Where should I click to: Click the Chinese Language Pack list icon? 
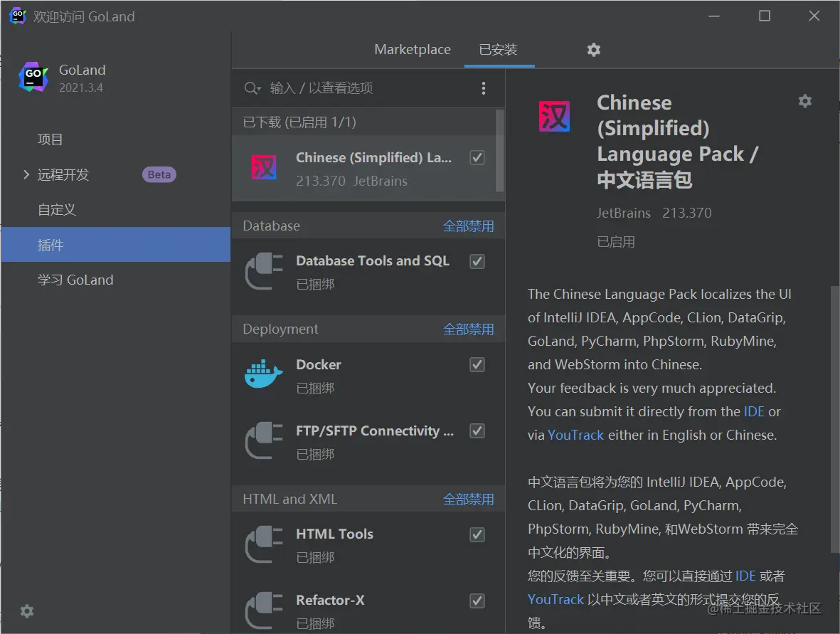point(264,167)
